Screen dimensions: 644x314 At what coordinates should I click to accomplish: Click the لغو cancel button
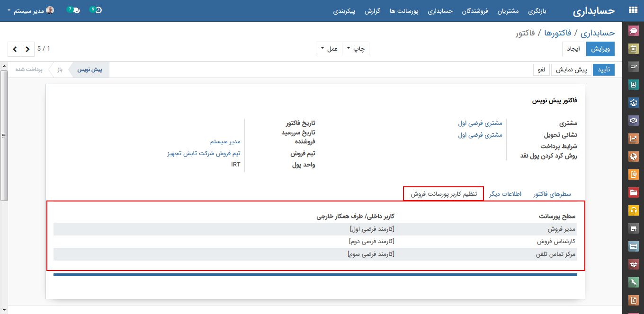(541, 70)
